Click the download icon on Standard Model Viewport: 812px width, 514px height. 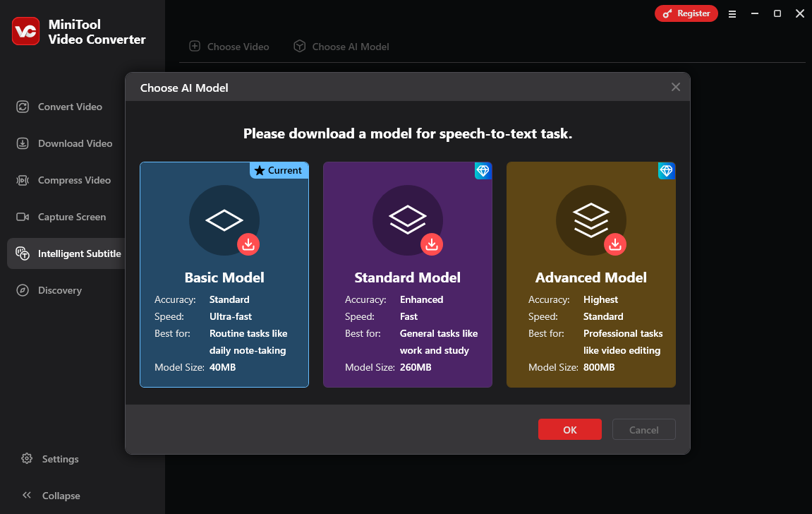coord(432,244)
